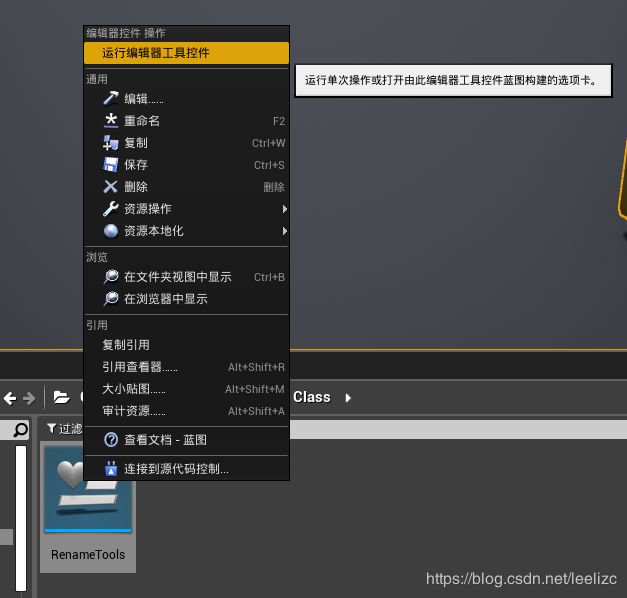The width and height of the screenshot is (627, 598).
Task: Click the question mark icon beside 查看文档
Action: point(111,440)
